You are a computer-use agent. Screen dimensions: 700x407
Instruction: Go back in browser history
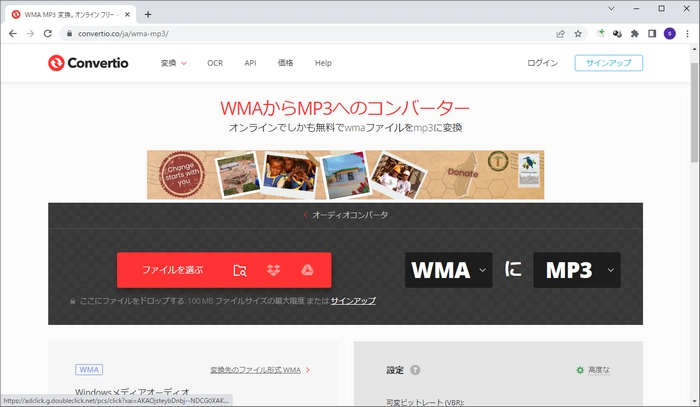tap(12, 33)
